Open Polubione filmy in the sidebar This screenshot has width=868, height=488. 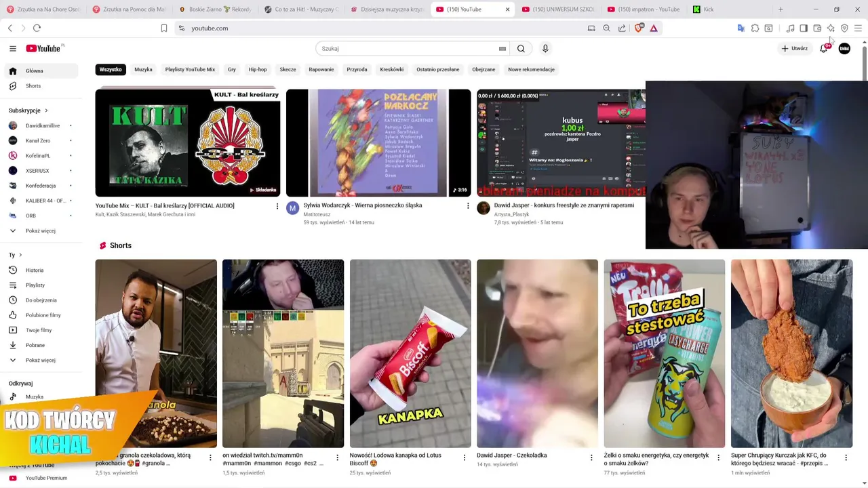pyautogui.click(x=41, y=315)
